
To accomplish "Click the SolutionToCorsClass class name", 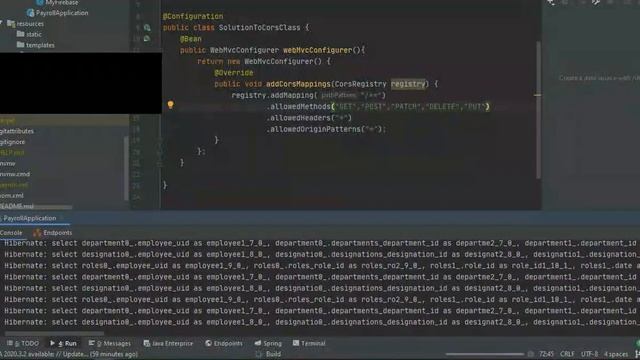I will coord(259,28).
